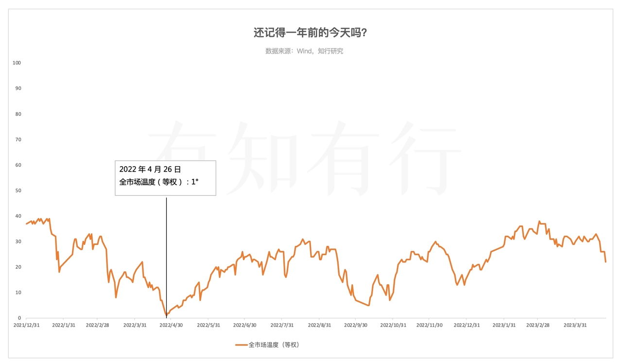
Task: Click the last data point on the orange line
Action: point(605,262)
